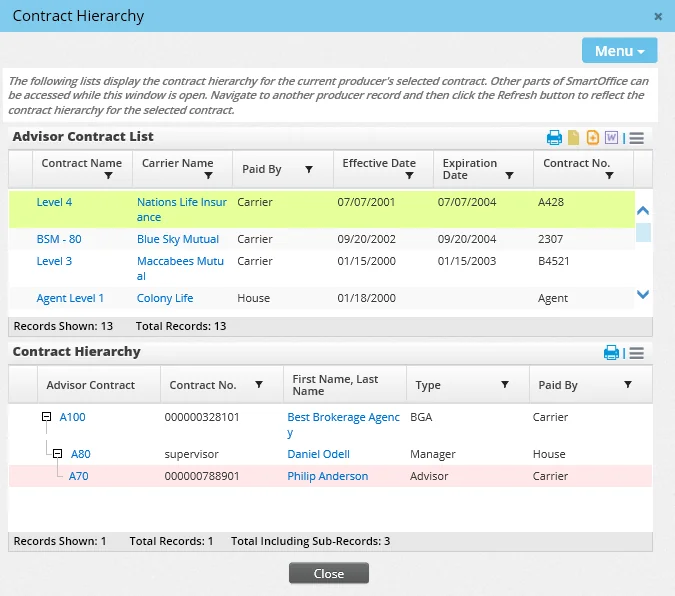675x596 pixels.
Task: Open the Blue Sky Mutual carrier link
Action: tap(178, 239)
